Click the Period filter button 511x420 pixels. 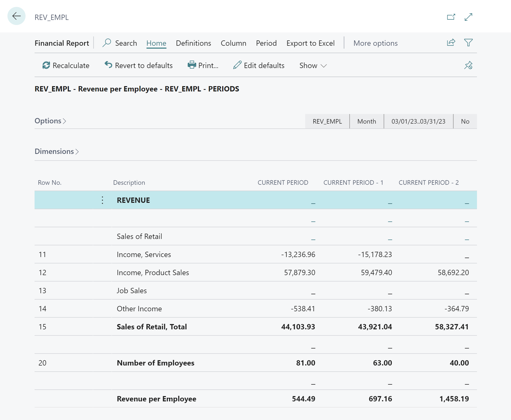tap(266, 43)
